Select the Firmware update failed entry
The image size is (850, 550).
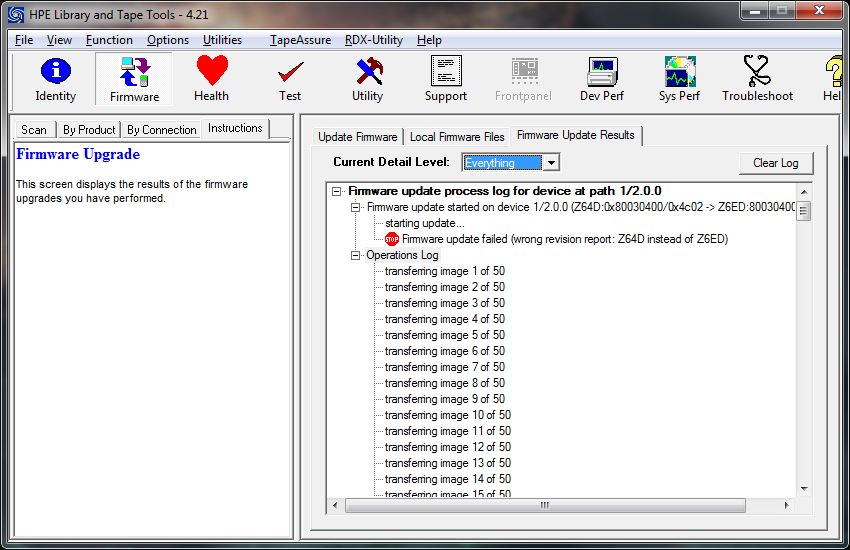565,239
